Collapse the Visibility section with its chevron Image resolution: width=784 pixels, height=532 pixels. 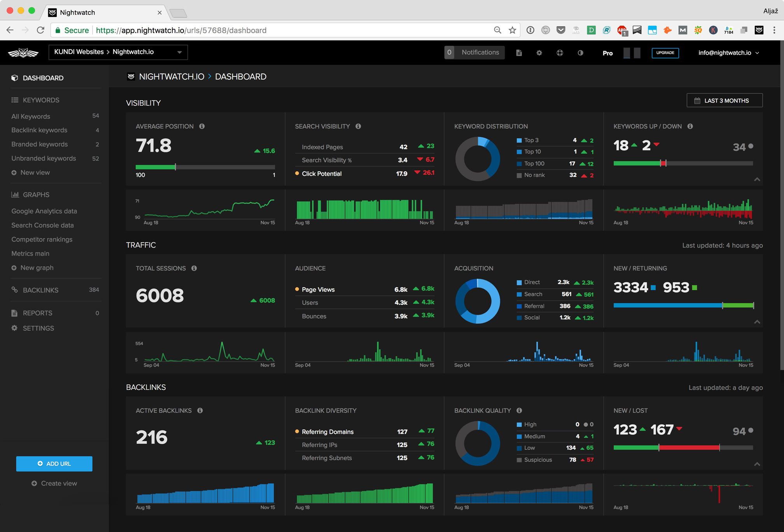pos(757,179)
